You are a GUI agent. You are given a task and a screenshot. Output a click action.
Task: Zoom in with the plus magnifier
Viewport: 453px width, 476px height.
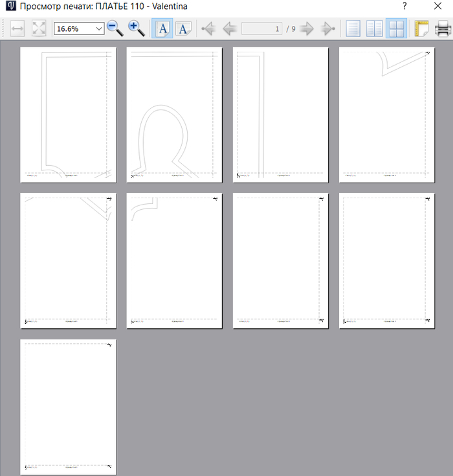coord(136,28)
